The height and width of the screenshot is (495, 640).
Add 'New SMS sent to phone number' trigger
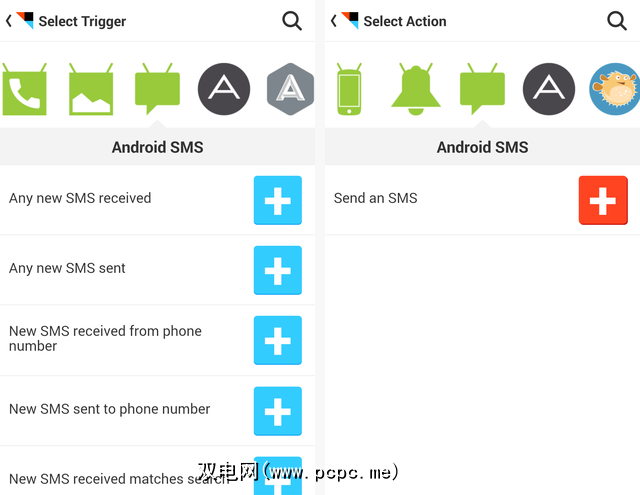coord(278,411)
